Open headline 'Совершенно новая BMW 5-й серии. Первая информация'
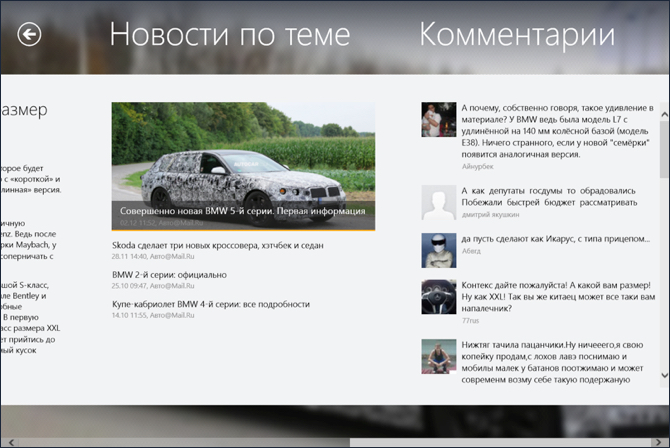670x448 pixels. (x=242, y=211)
